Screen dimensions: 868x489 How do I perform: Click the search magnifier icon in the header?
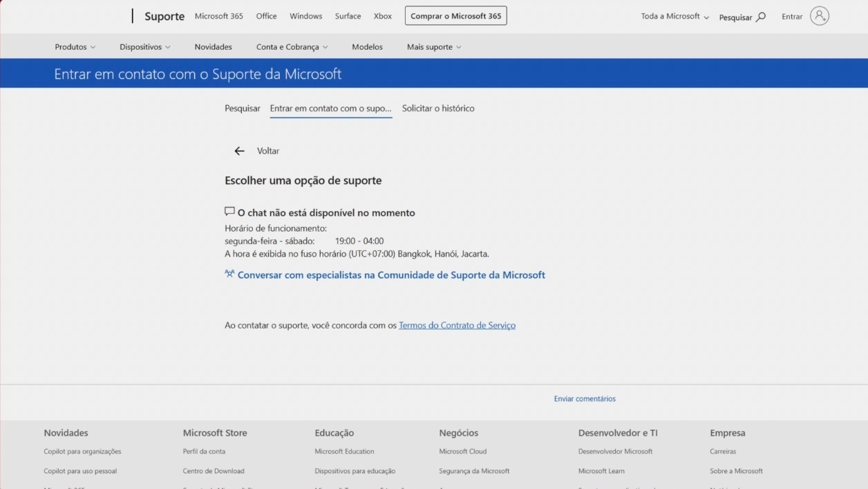point(761,17)
